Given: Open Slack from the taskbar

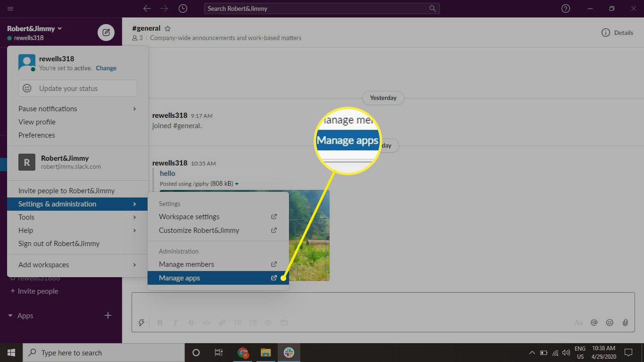Looking at the screenshot, I should click(289, 353).
